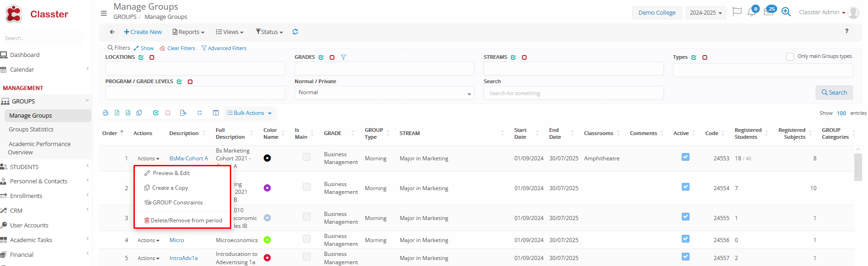Open the Bulk Actions dropdown
This screenshot has height=266, width=868.
pos(249,113)
